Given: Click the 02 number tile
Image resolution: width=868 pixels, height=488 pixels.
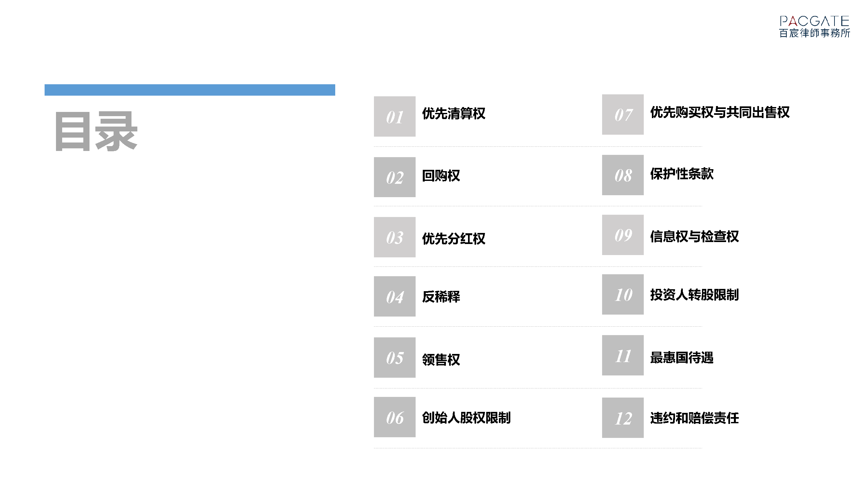Looking at the screenshot, I should [394, 177].
